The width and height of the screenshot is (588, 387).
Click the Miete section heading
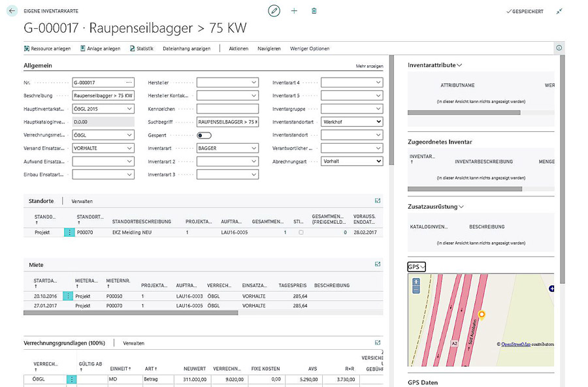pyautogui.click(x=36, y=265)
